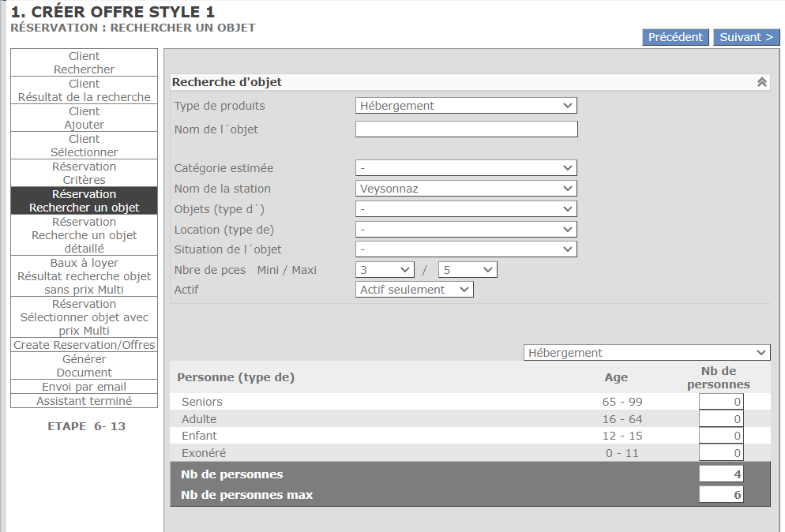Jump to Envoi par email step
Viewport: 785px width, 532px height.
coord(85,387)
